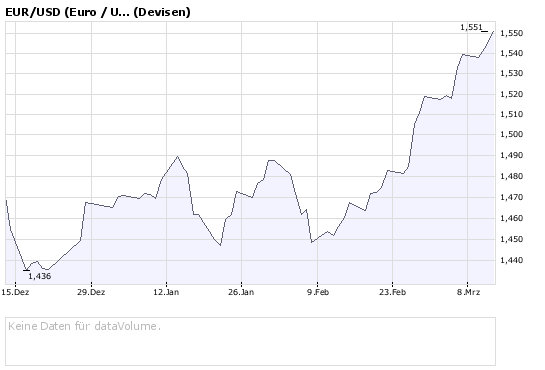Click the y-axis label 1,550
The image size is (545, 370).
tap(511, 33)
